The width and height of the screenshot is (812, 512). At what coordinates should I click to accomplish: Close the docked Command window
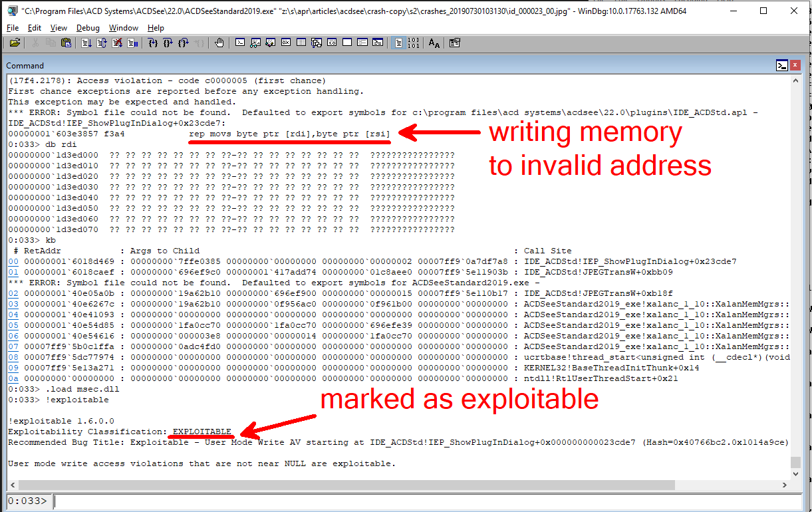coord(795,66)
